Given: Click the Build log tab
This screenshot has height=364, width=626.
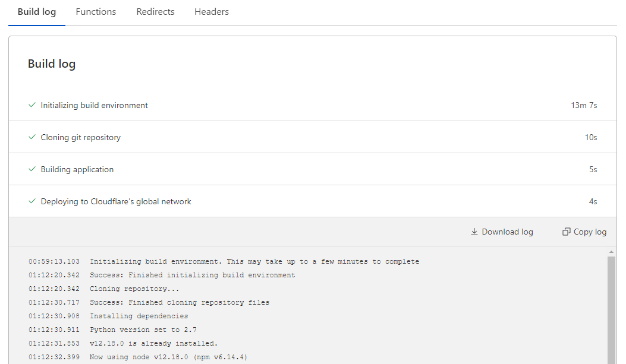Looking at the screenshot, I should point(37,12).
